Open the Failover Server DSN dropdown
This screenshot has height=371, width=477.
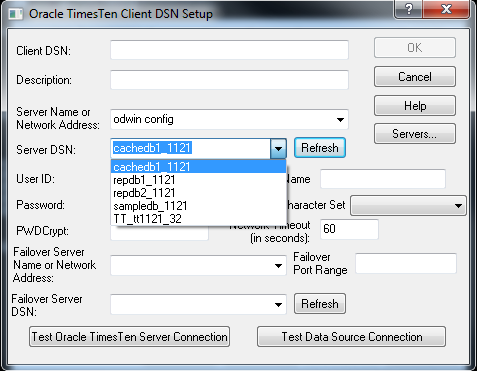tap(278, 304)
